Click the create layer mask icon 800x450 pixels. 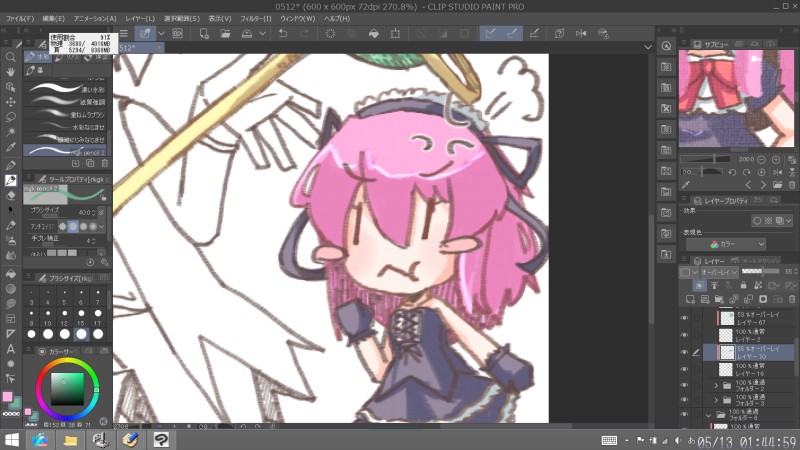click(763, 299)
